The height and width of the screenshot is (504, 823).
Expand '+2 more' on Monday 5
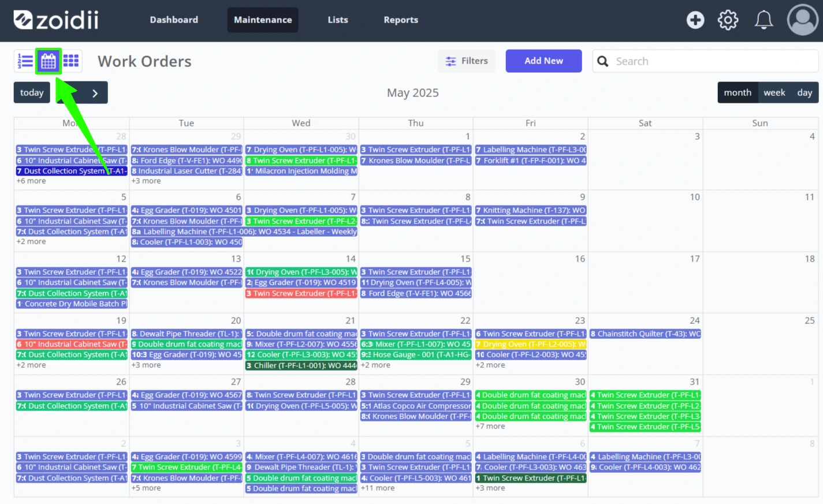coord(31,242)
